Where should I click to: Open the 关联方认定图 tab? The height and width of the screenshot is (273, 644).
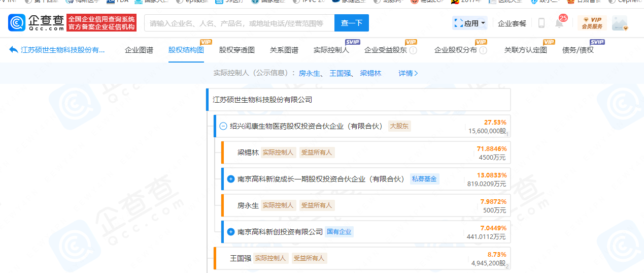click(525, 50)
